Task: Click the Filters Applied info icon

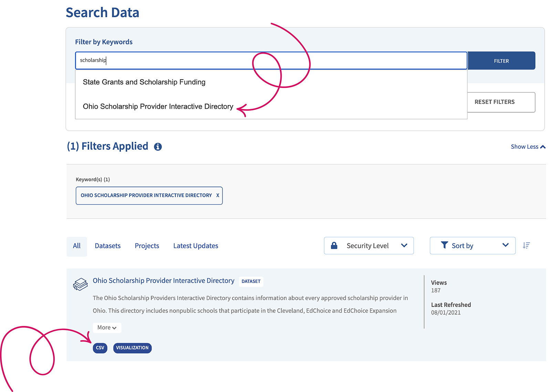Action: (158, 147)
